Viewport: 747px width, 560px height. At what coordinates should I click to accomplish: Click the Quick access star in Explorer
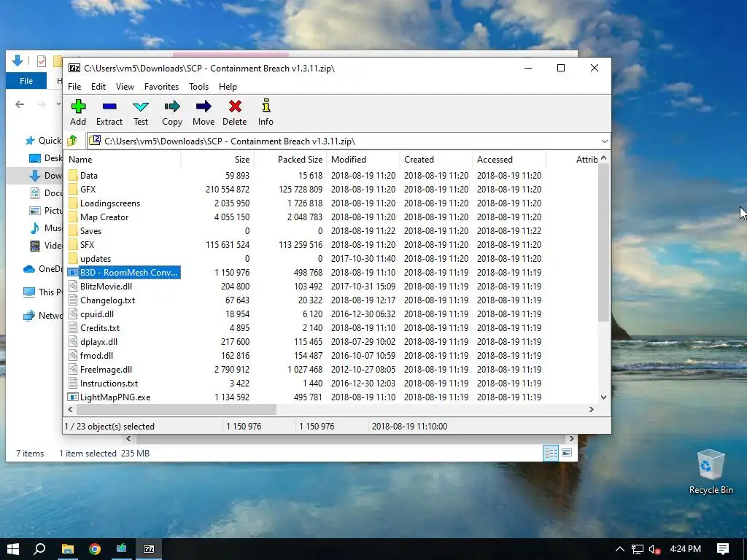[30, 141]
